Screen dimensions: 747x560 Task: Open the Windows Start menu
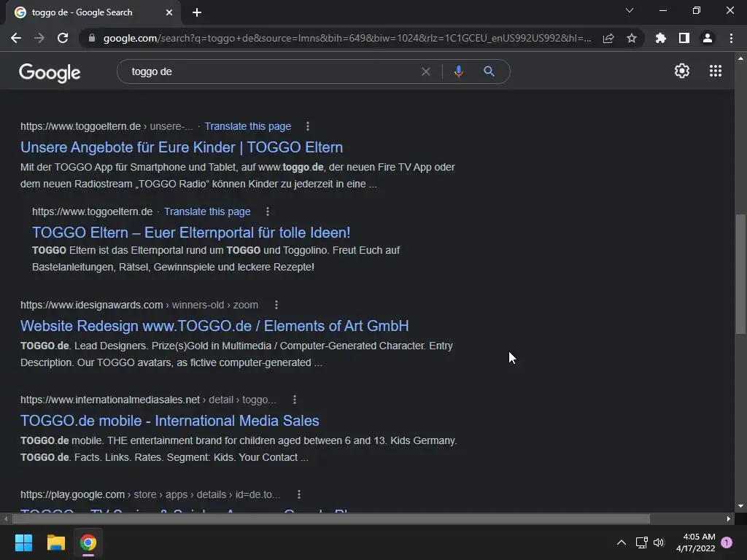23,542
